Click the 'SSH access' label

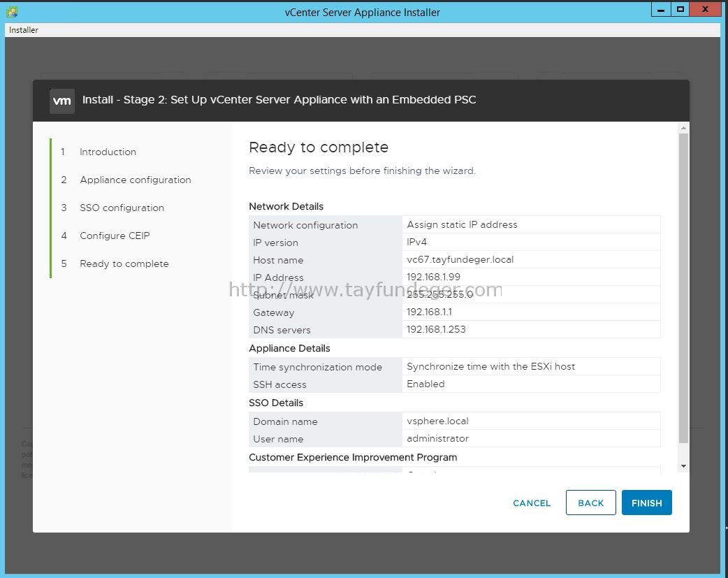click(x=279, y=384)
